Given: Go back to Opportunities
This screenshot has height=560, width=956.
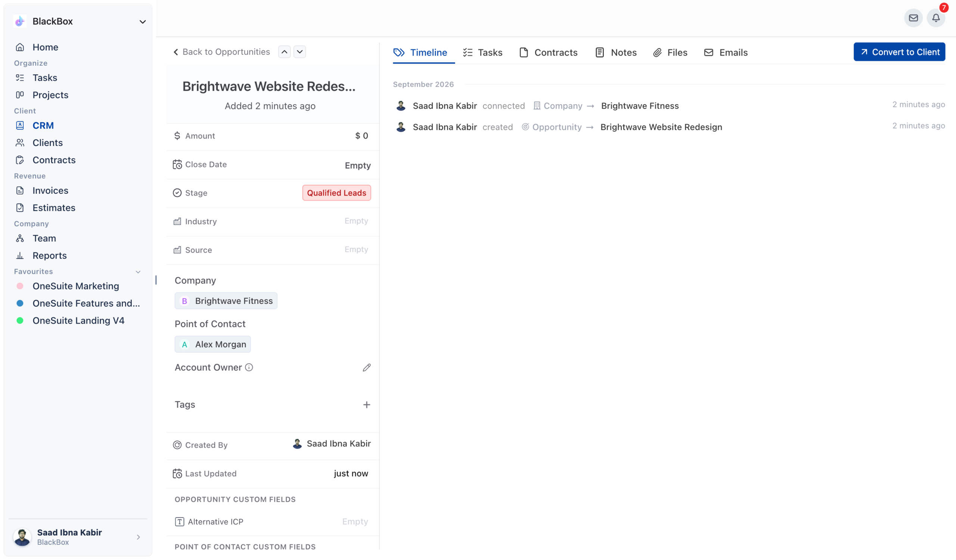Looking at the screenshot, I should [221, 52].
